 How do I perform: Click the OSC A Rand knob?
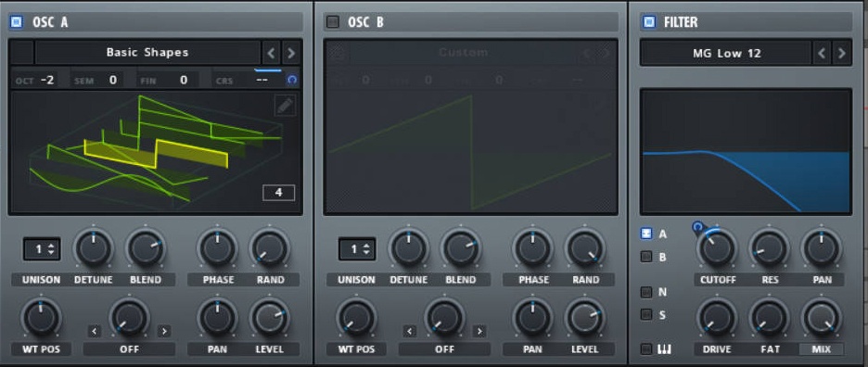point(270,248)
